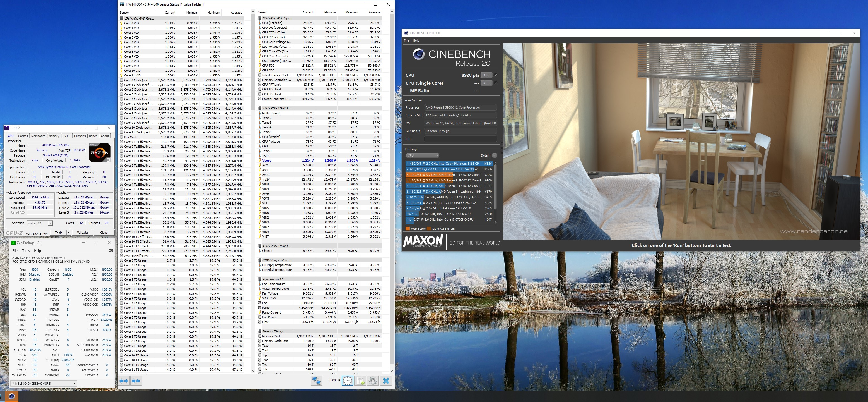The height and width of the screenshot is (402, 868).
Task: Open the Cinebench File menu
Action: (406, 40)
